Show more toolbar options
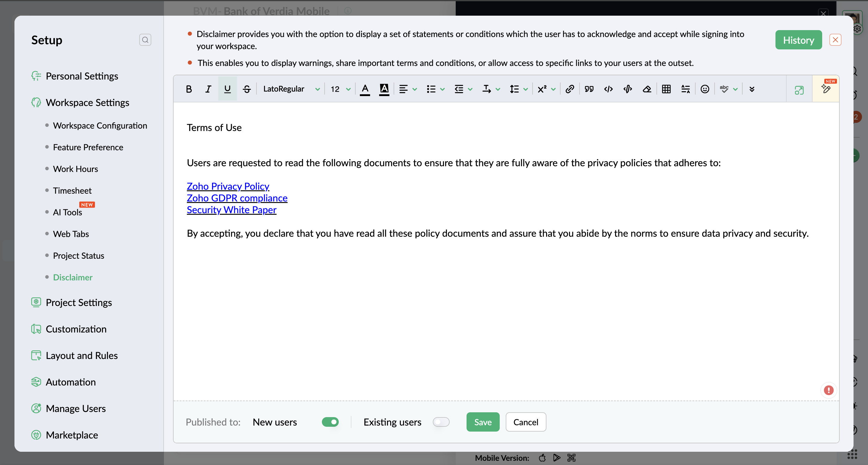868x465 pixels. 752,89
